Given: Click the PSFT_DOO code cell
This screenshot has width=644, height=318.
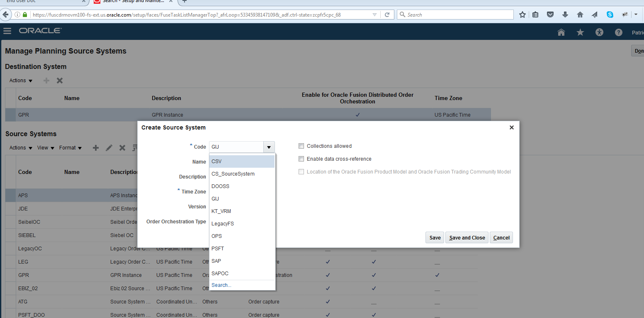Looking at the screenshot, I should (32, 315).
